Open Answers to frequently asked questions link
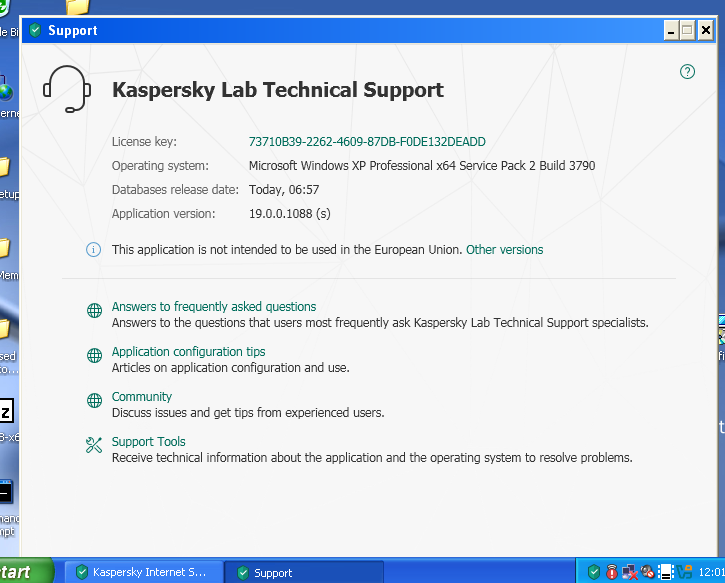725x583 pixels. click(214, 307)
